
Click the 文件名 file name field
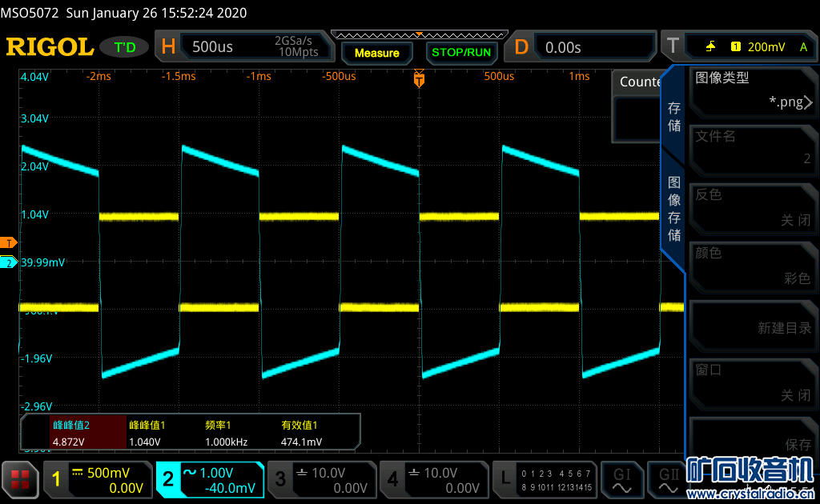click(x=753, y=148)
